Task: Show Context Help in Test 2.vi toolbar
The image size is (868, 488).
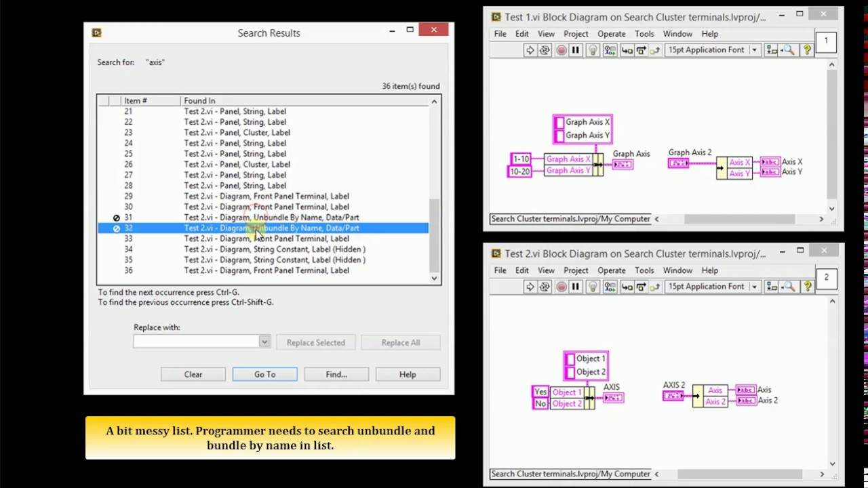Action: (x=807, y=287)
